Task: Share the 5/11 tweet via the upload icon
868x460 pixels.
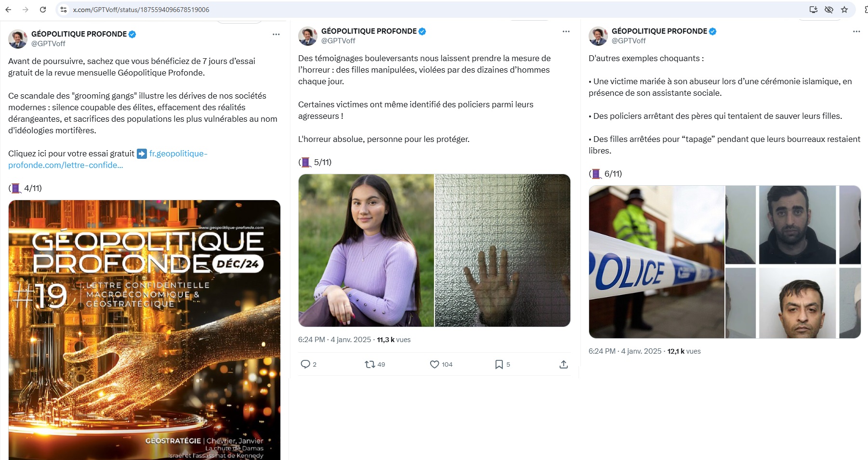Action: (x=564, y=364)
